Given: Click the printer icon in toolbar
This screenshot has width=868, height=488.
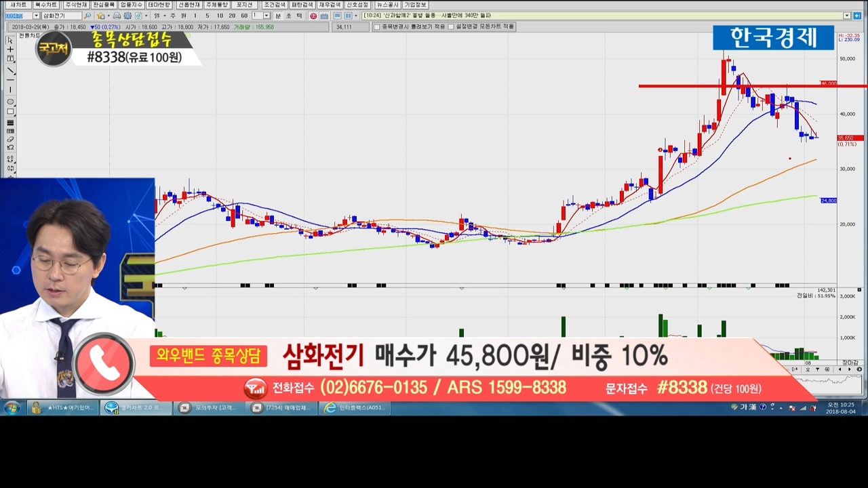Looking at the screenshot, I should (x=117, y=16).
